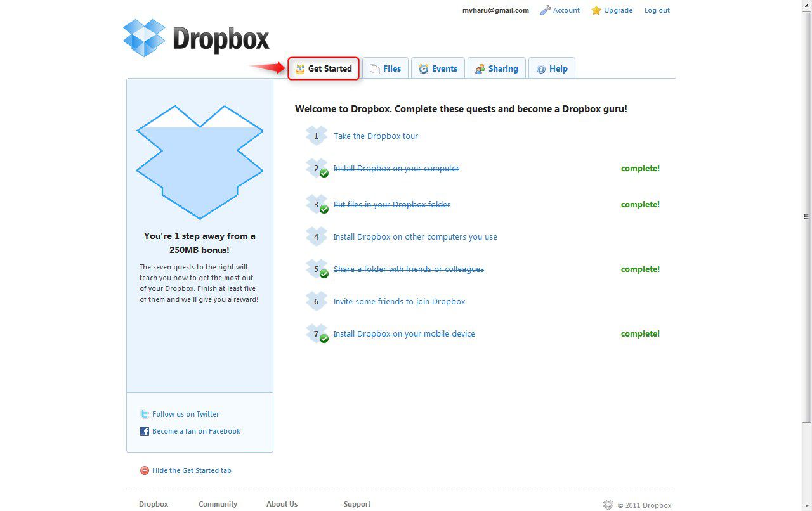Open Install Dropbox on your mobile device
This screenshot has height=511, width=812.
pos(404,333)
